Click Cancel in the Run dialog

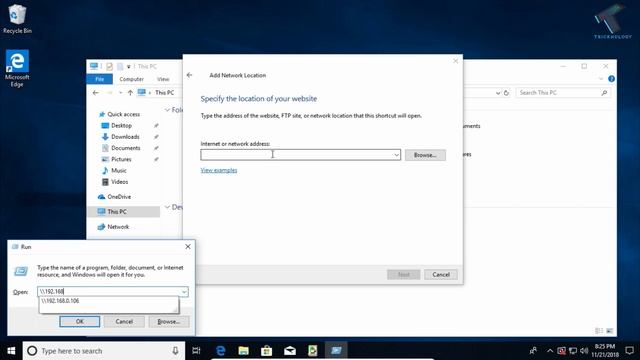pyautogui.click(x=124, y=322)
